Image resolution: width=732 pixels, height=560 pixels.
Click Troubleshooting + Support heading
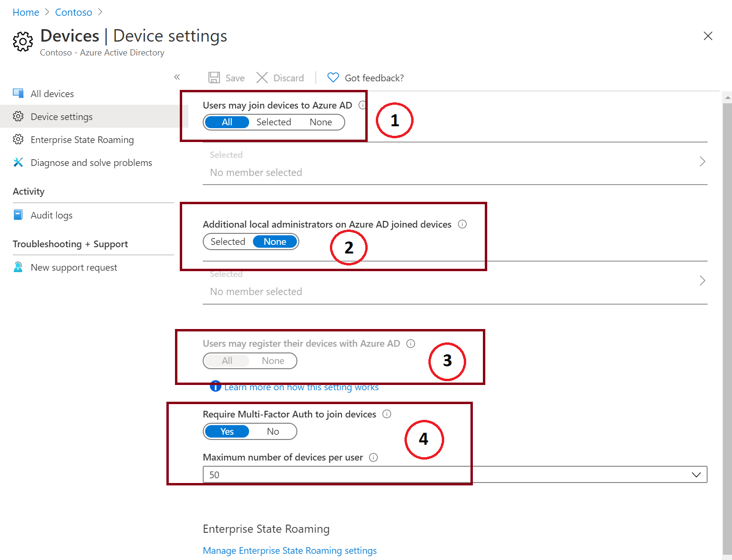pyautogui.click(x=70, y=244)
